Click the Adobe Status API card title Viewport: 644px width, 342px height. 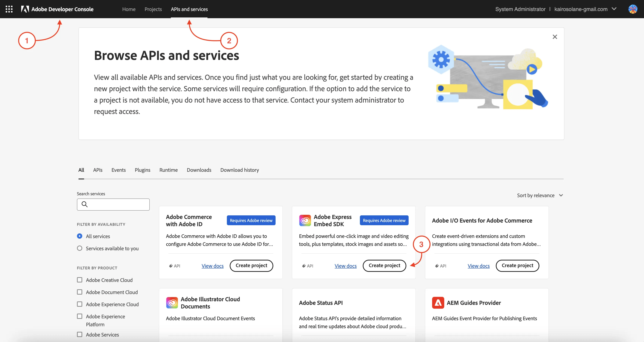pyautogui.click(x=321, y=303)
